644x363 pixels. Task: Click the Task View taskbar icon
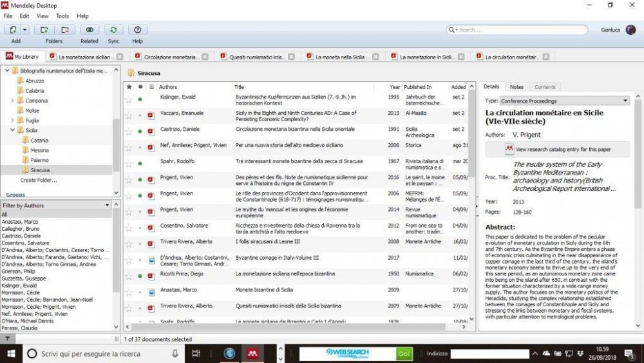coord(196,353)
